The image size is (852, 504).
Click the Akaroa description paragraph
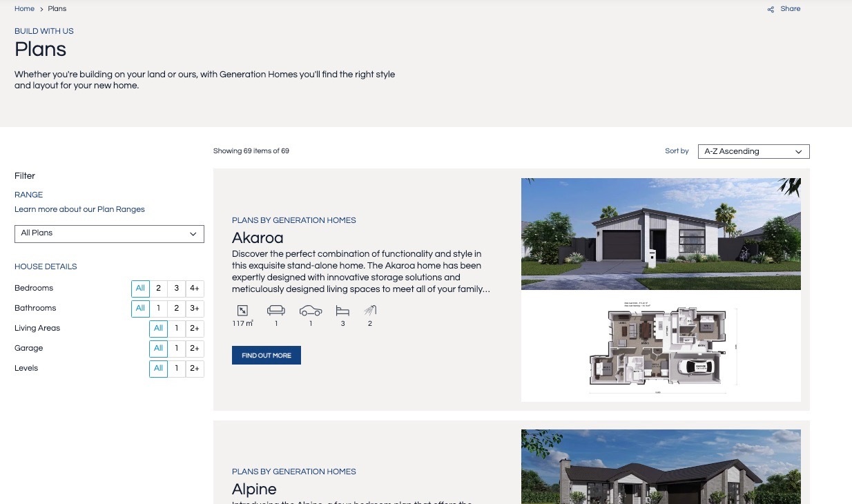click(x=361, y=272)
